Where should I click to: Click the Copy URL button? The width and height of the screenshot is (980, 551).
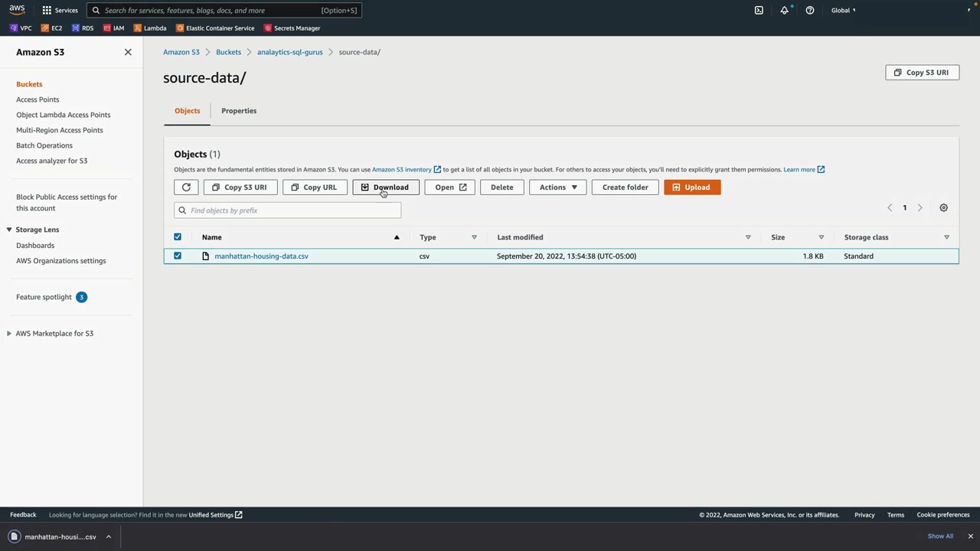tap(315, 187)
